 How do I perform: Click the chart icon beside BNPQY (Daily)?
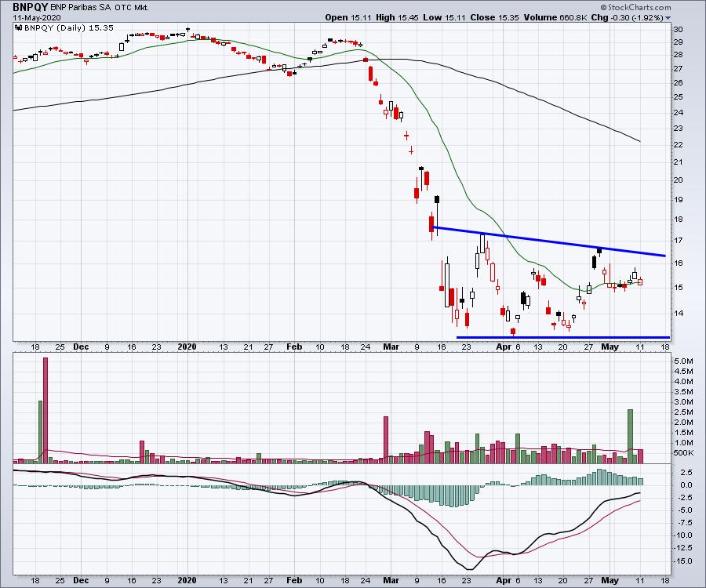(18, 27)
